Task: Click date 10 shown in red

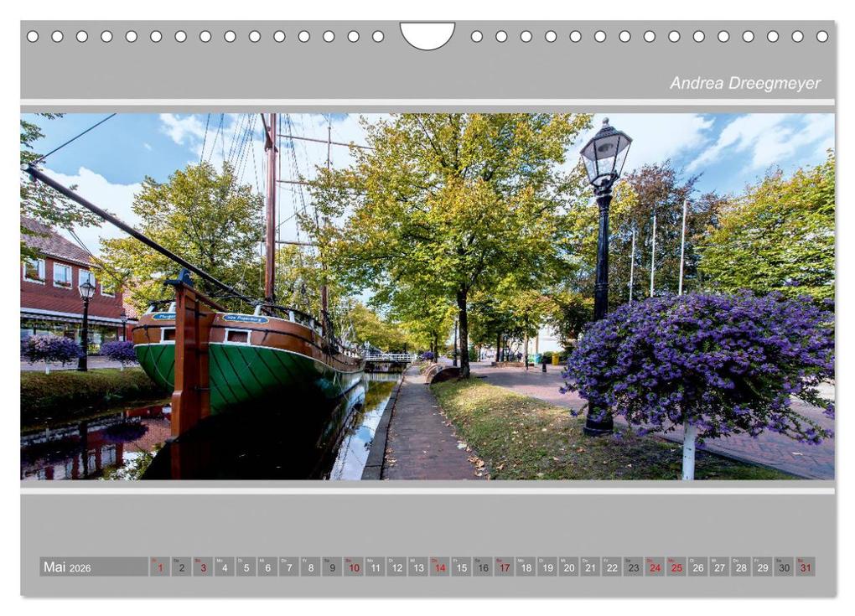Action: [x=355, y=567]
